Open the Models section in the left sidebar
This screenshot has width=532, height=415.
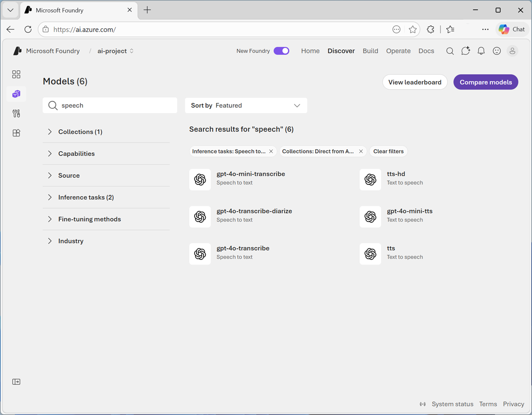[16, 94]
